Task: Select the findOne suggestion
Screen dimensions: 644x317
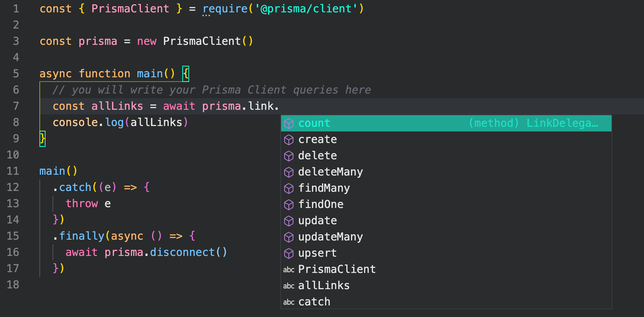Action: 446,205
